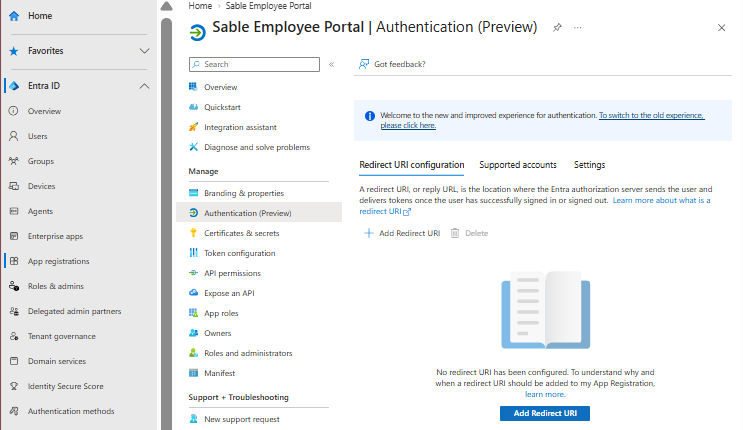Pin the blade using the pin icon
This screenshot has width=743, height=430.
click(557, 27)
